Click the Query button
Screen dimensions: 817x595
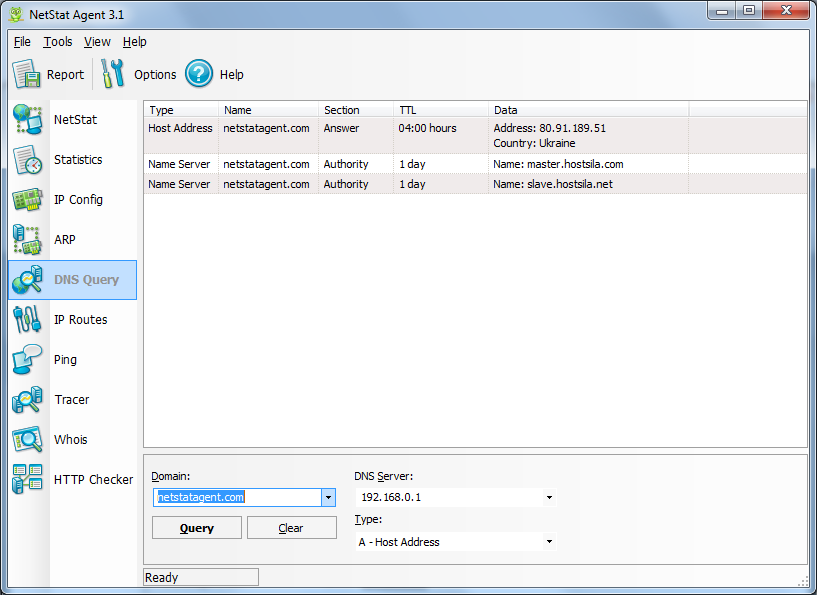pyautogui.click(x=197, y=528)
